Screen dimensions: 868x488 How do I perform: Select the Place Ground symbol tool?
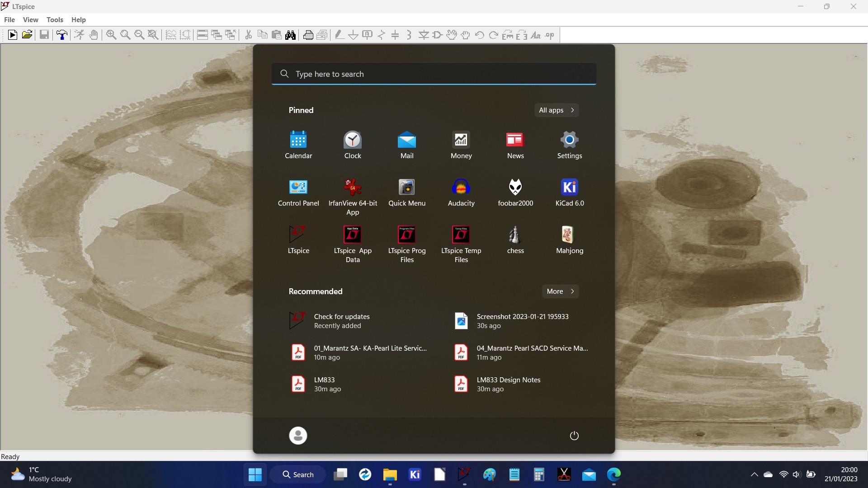pyautogui.click(x=353, y=35)
